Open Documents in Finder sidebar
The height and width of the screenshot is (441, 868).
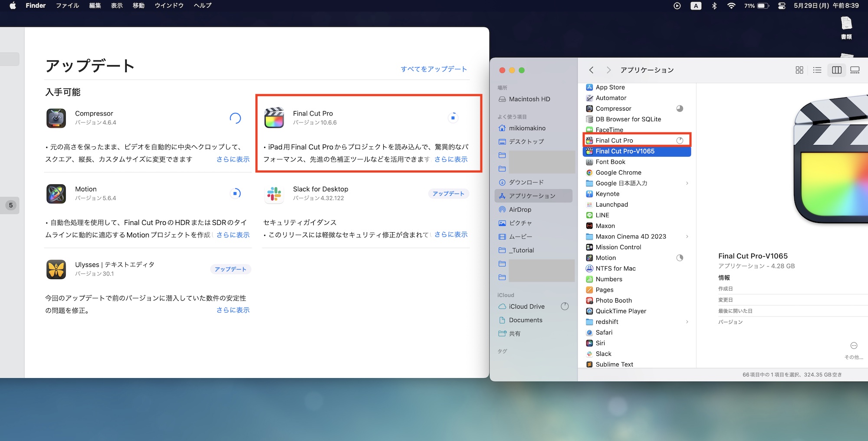[533, 320]
